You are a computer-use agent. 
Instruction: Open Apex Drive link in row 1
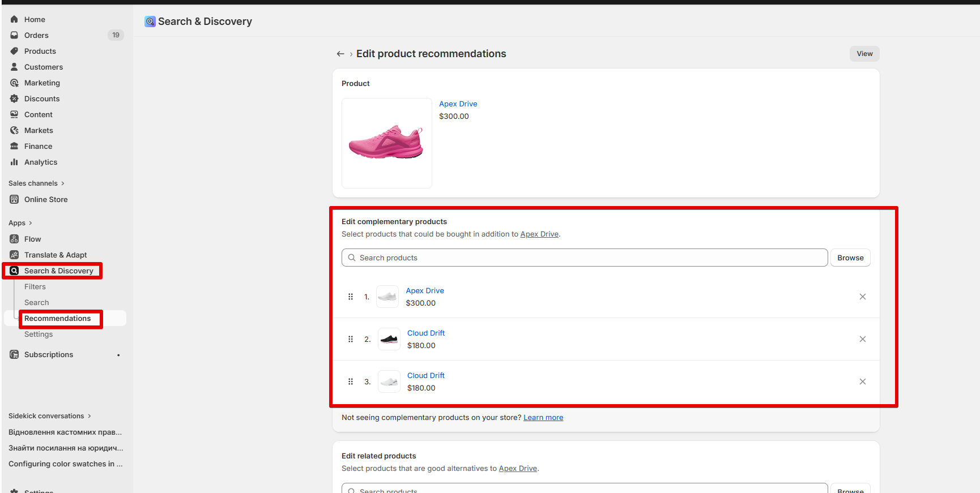tap(425, 290)
